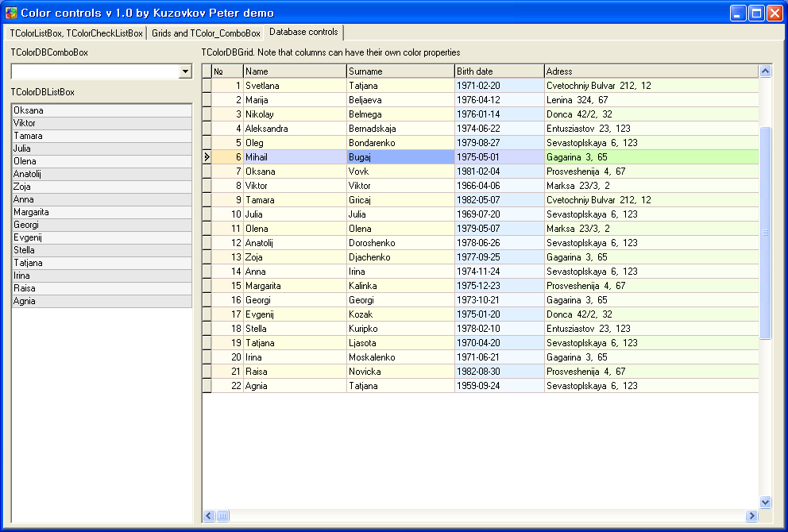The height and width of the screenshot is (532, 788).
Task: Click the vertical scrollbar thumb
Action: (x=766, y=232)
